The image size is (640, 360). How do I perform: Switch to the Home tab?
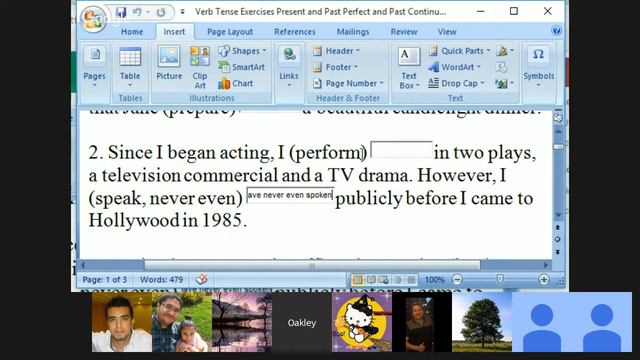(x=132, y=32)
